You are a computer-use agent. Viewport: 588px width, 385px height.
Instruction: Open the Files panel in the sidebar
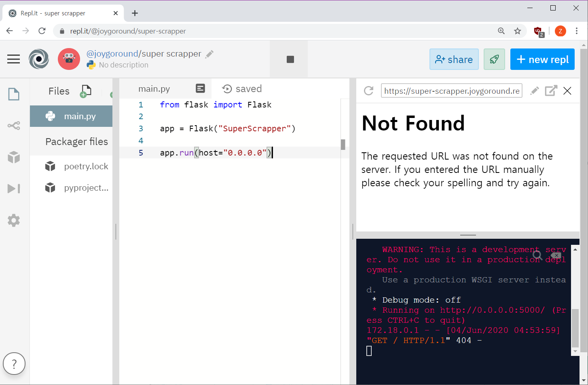(x=14, y=94)
